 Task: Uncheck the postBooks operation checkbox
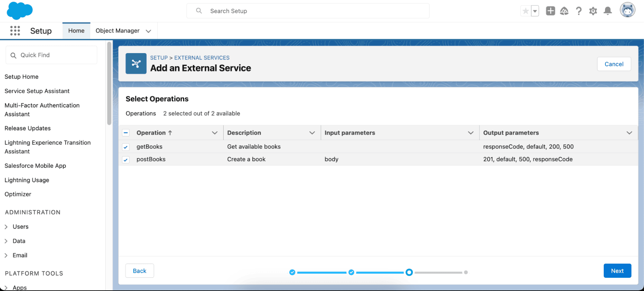[x=126, y=160]
